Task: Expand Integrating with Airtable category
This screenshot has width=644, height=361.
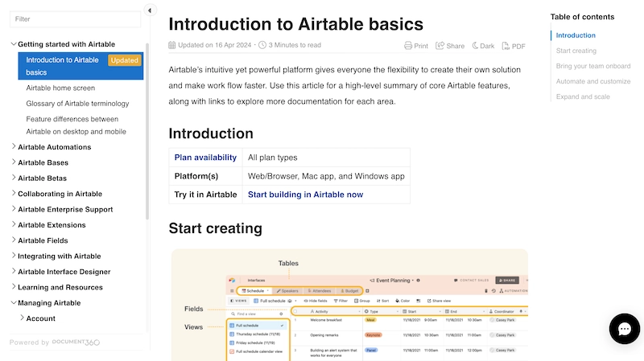Action: pos(14,256)
